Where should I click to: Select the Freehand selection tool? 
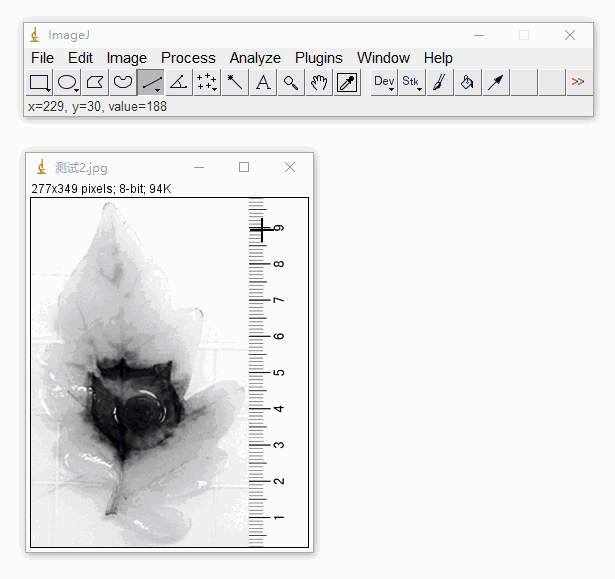pyautogui.click(x=123, y=82)
